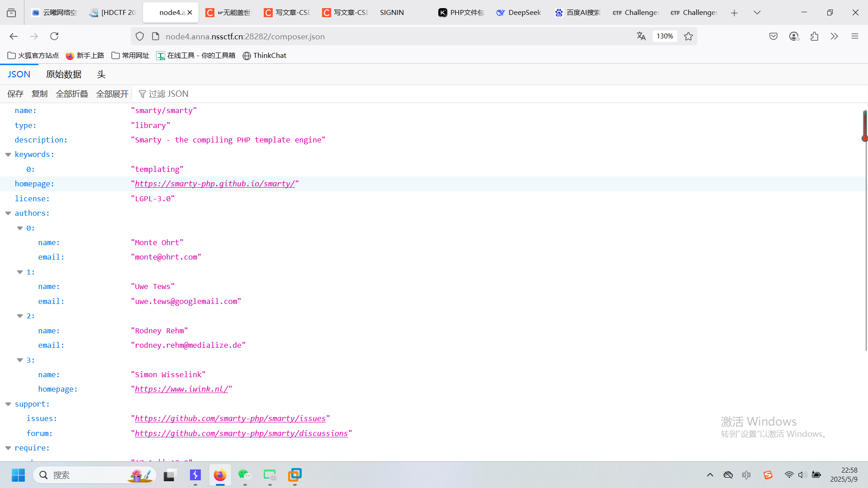Collapse the authors node
The image size is (868, 488).
coord(8,213)
